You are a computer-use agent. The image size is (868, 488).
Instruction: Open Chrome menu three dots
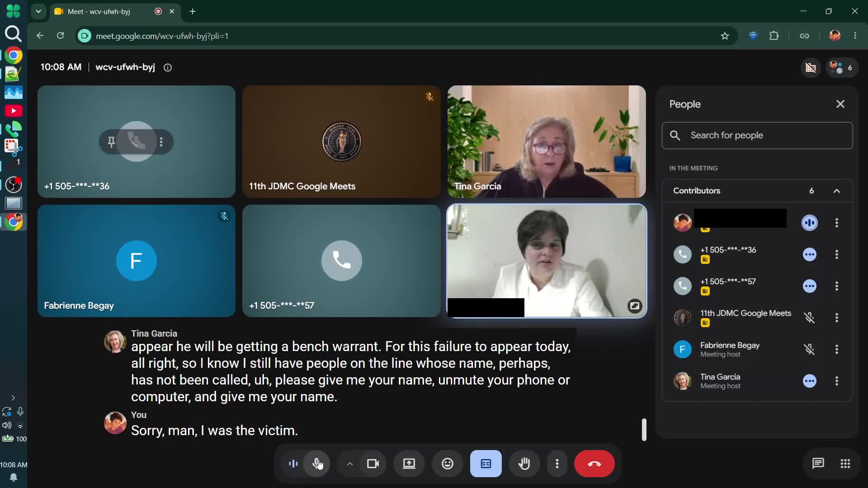point(855,36)
